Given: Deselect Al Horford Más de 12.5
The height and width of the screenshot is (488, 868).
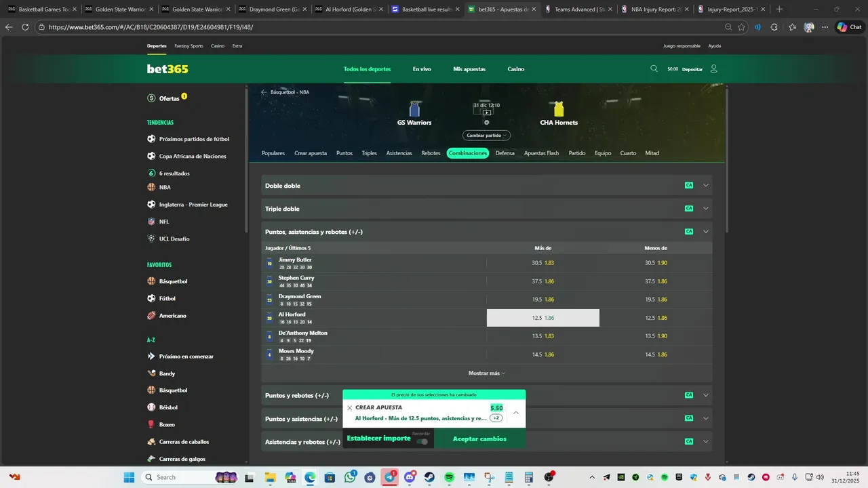Looking at the screenshot, I should pyautogui.click(x=543, y=318).
